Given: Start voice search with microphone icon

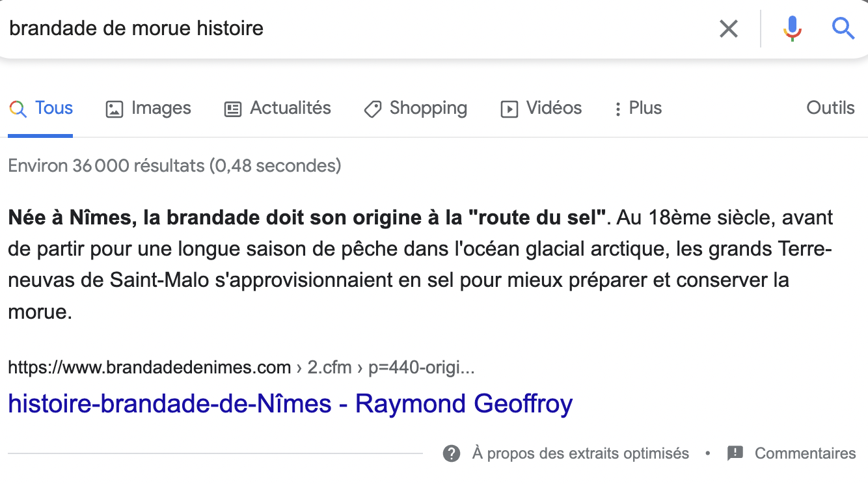Looking at the screenshot, I should pyautogui.click(x=792, y=29).
